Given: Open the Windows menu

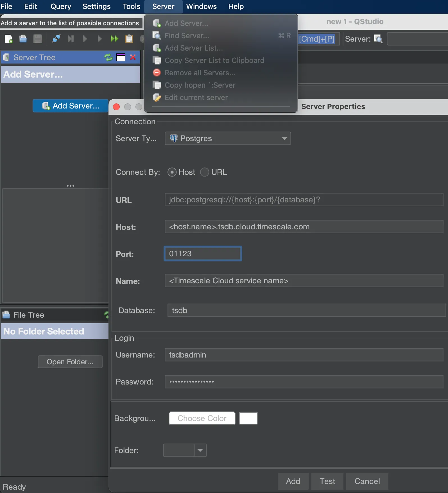Looking at the screenshot, I should (201, 6).
